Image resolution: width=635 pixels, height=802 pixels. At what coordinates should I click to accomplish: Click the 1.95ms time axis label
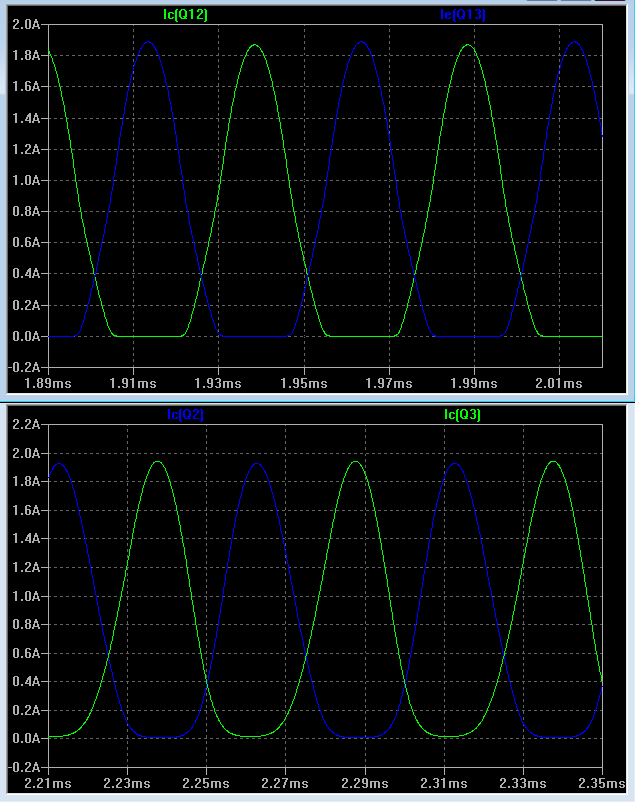point(304,383)
